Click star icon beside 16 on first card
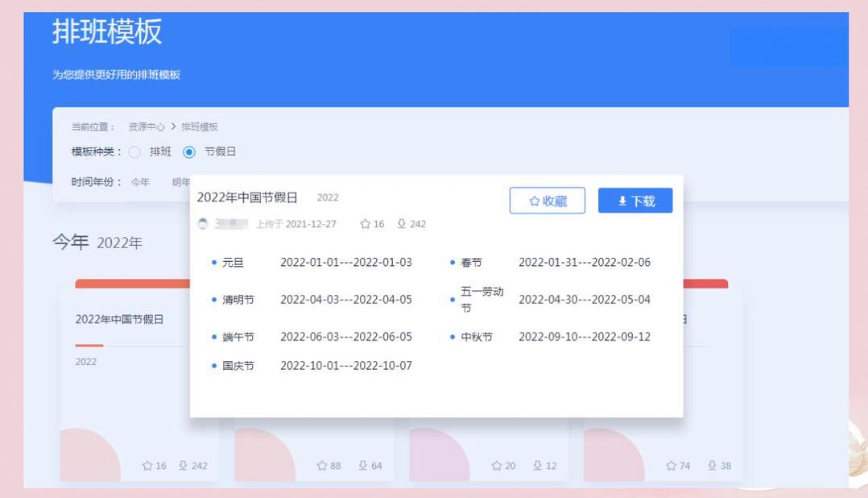The height and width of the screenshot is (498, 868). pyautogui.click(x=147, y=466)
